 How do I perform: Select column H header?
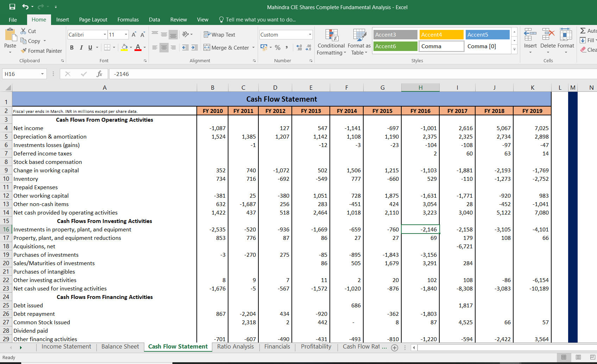420,88
